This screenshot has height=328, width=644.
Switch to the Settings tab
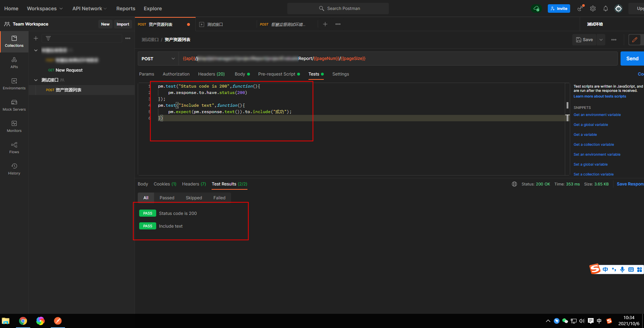340,74
